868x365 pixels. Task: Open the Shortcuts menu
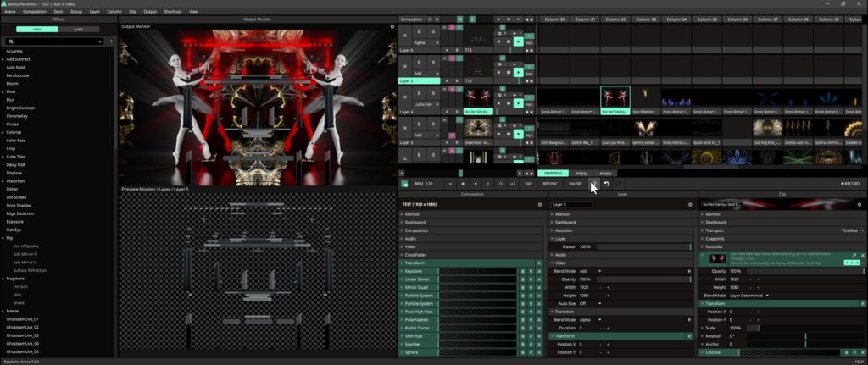tap(173, 11)
